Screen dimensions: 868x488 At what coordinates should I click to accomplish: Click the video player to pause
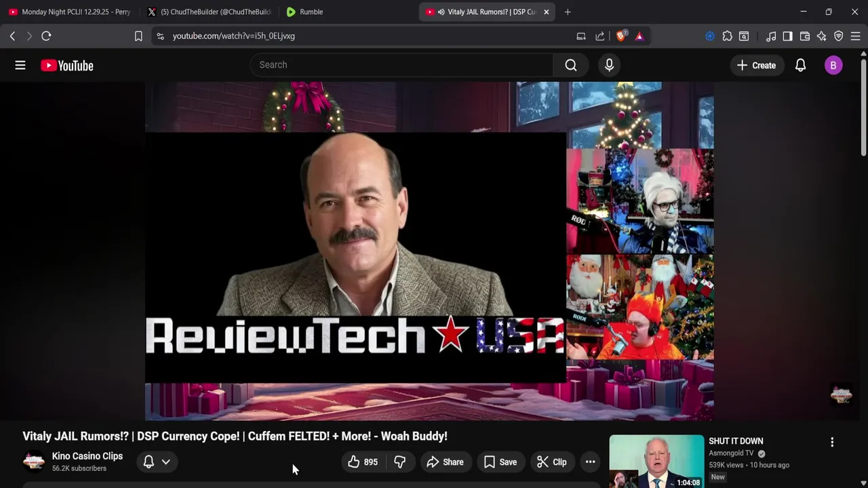click(x=429, y=251)
